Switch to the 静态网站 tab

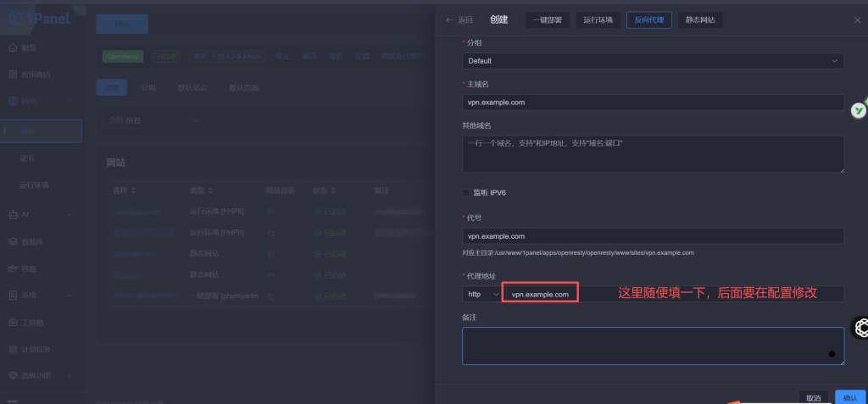coord(699,19)
